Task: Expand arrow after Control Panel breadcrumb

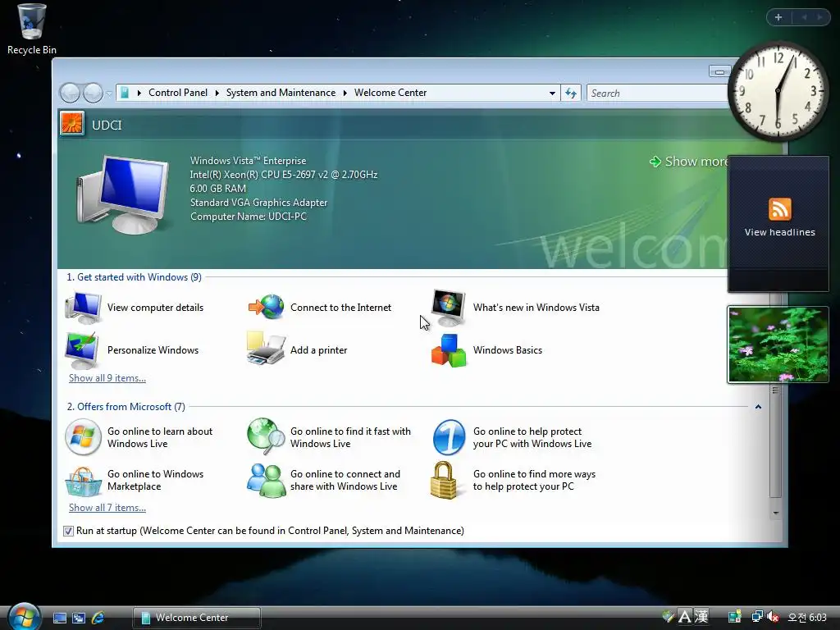Action: pyautogui.click(x=217, y=94)
